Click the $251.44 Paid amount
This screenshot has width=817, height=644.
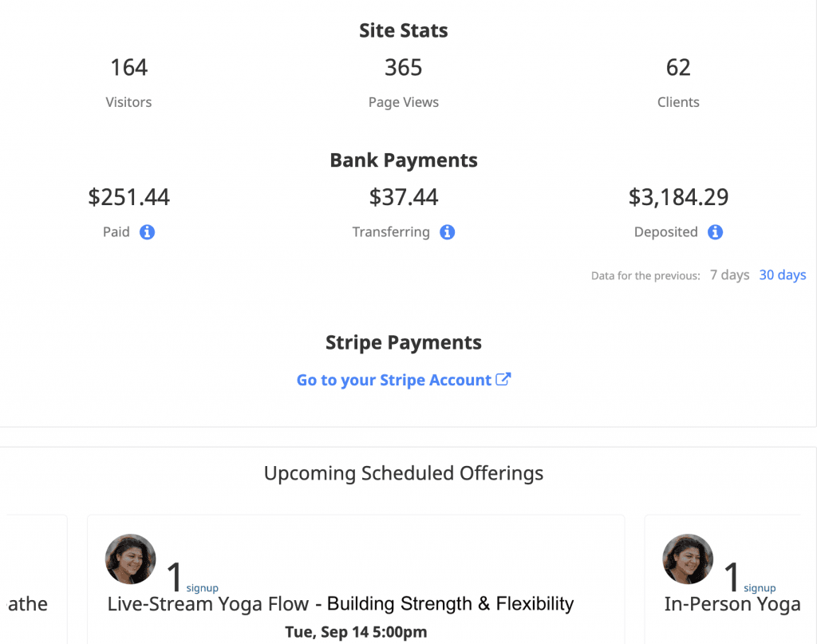128,197
